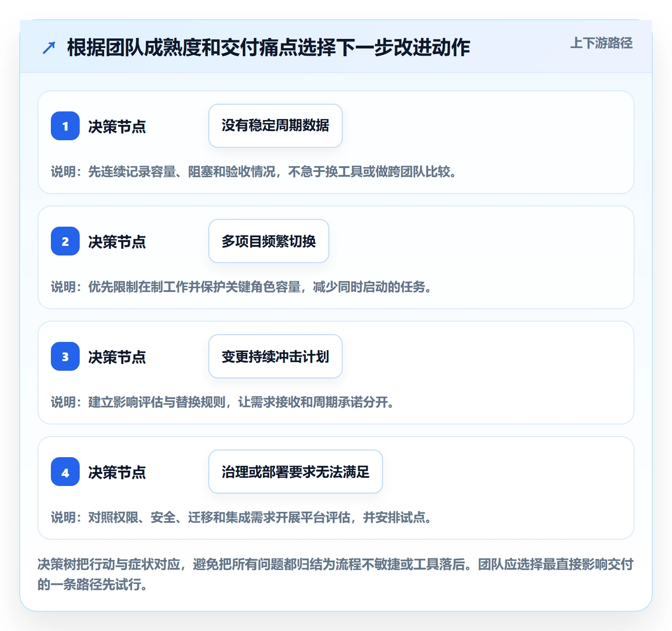672x631 pixels.
Task: Click the 决策节点 label beside badge 4
Action: [x=117, y=472]
